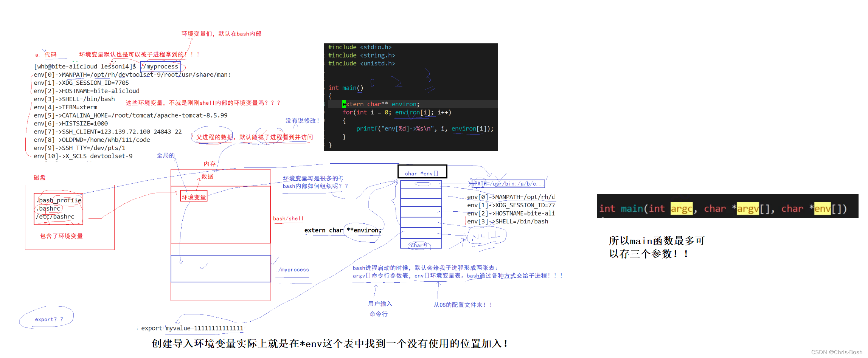The height and width of the screenshot is (358, 868).
Task: Click the highlighted 'argc' parameter
Action: [682, 209]
